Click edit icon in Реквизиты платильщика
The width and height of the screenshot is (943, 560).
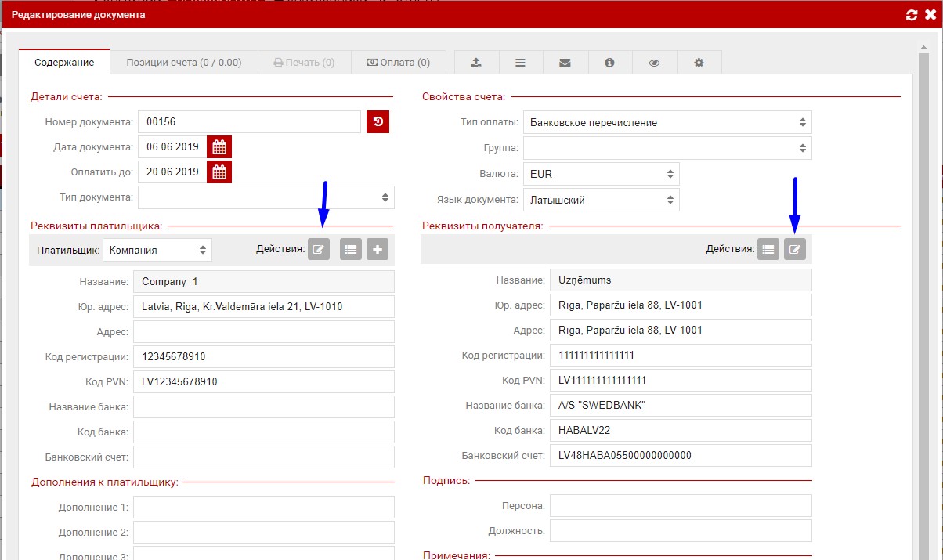click(x=319, y=250)
